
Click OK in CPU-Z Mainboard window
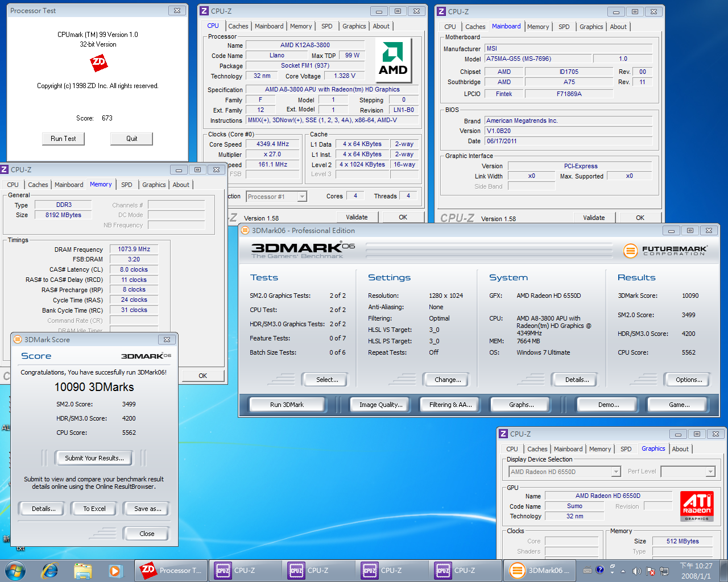point(640,218)
